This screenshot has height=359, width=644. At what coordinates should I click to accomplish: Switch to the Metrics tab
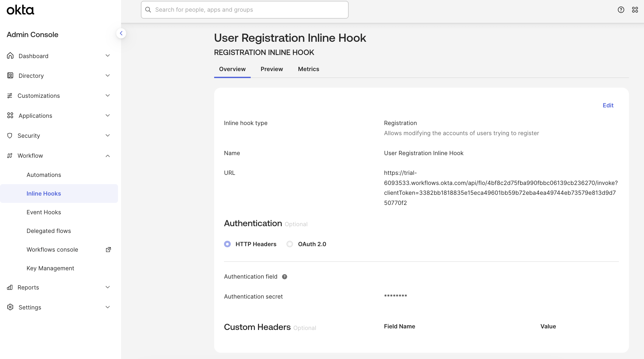309,69
